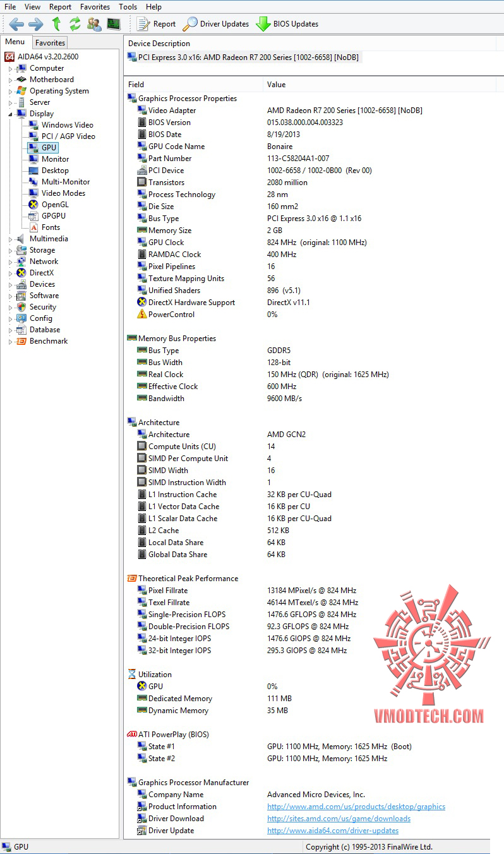Click the BIOS Updates green arrow icon
504x854 pixels.
click(x=263, y=24)
